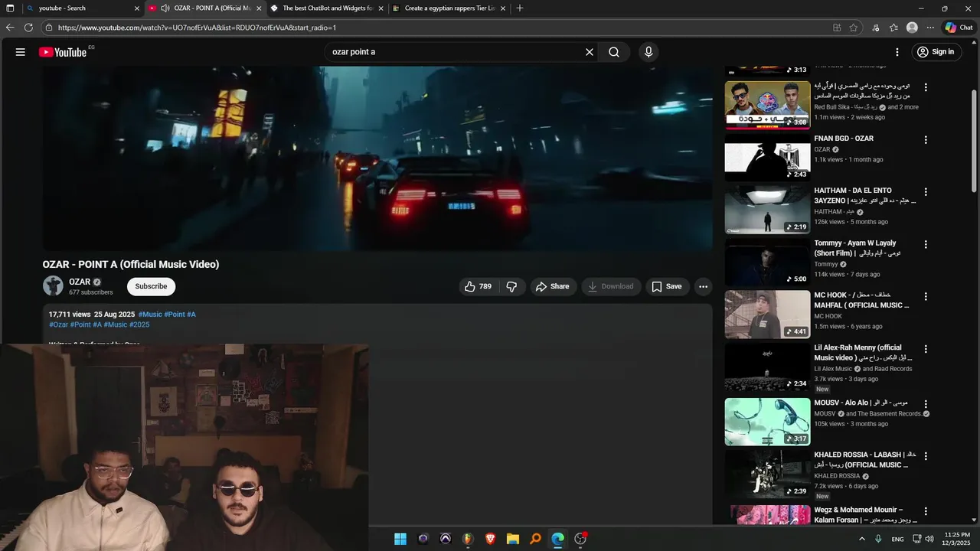Image resolution: width=980 pixels, height=551 pixels.
Task: Open options menu for Wegz Mounir video
Action: (x=926, y=511)
